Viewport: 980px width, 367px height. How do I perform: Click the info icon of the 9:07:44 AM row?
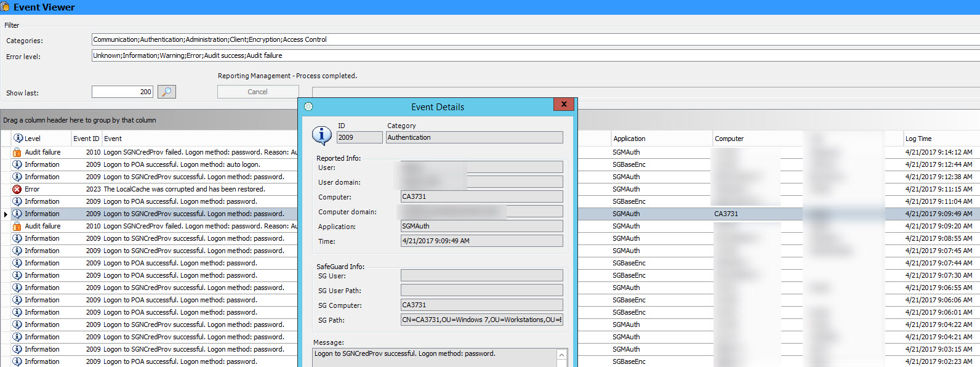(17, 263)
